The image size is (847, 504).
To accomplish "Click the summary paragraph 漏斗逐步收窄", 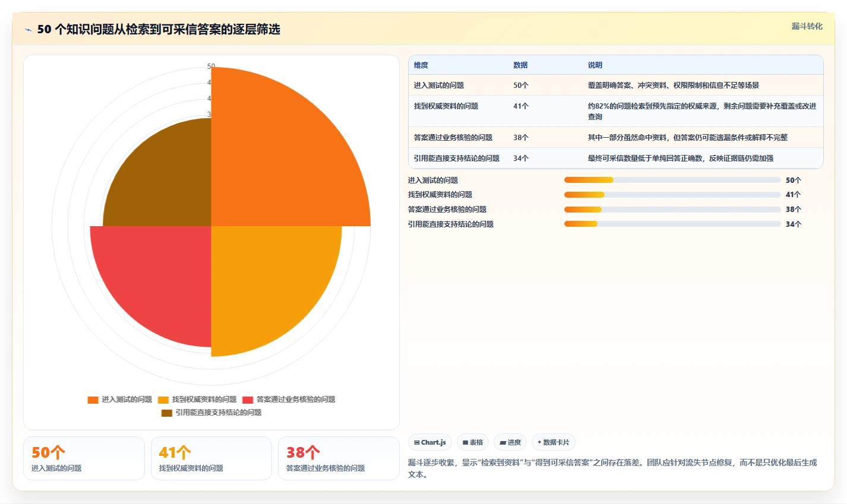I will 612,468.
